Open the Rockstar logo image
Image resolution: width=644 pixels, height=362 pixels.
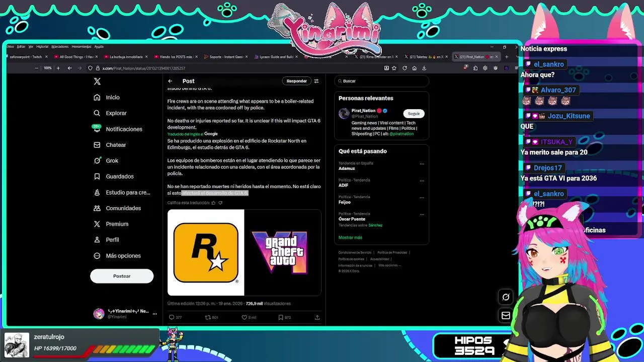[x=206, y=252]
